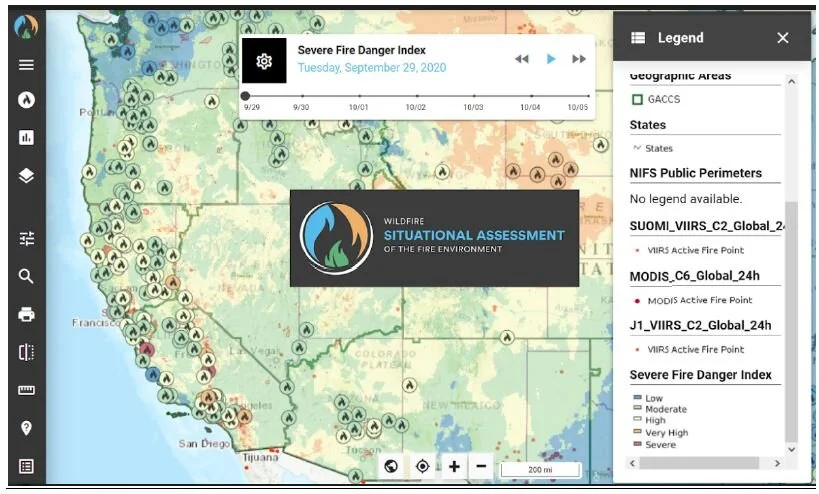This screenshot has width=819, height=494.
Task: Click the Legend header list icon
Action: tap(638, 38)
